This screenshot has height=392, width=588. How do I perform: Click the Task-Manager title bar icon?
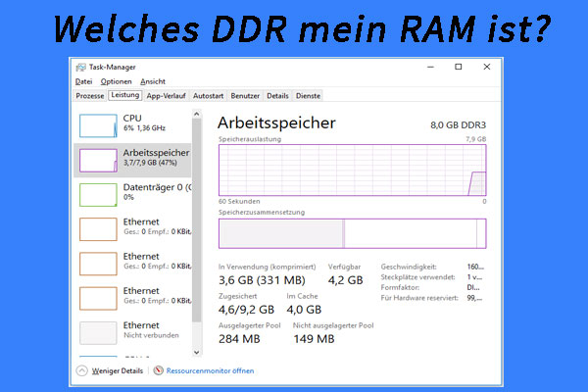coord(80,68)
